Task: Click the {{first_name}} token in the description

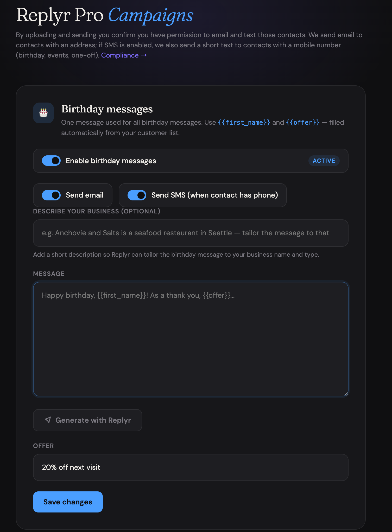Action: [243, 122]
